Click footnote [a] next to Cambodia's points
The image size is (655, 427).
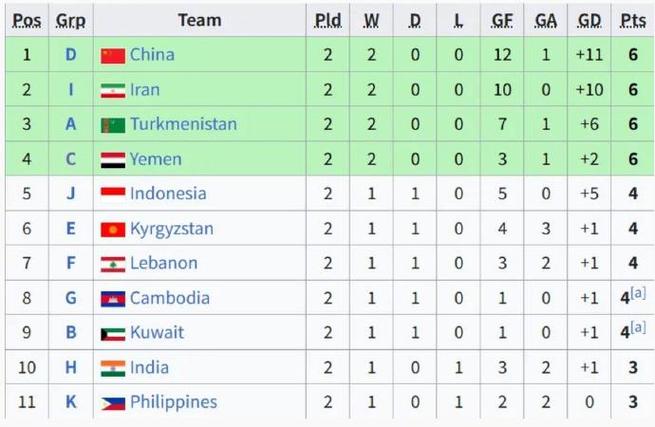pyautogui.click(x=637, y=293)
